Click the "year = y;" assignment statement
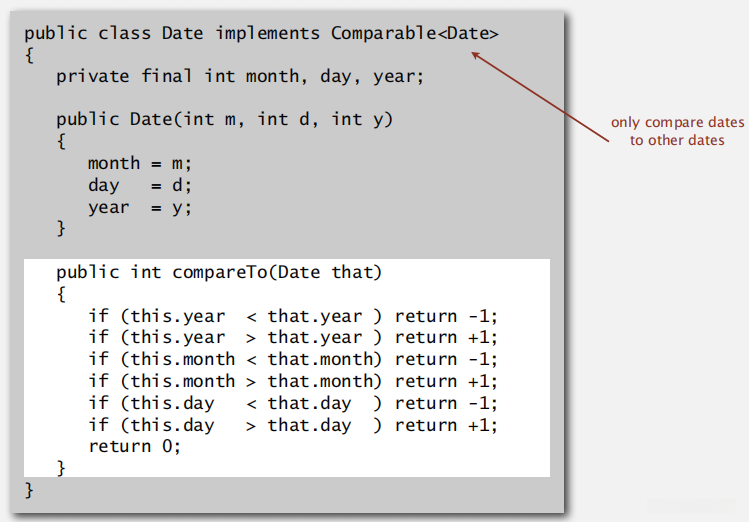The height and width of the screenshot is (522, 749). coord(139,207)
